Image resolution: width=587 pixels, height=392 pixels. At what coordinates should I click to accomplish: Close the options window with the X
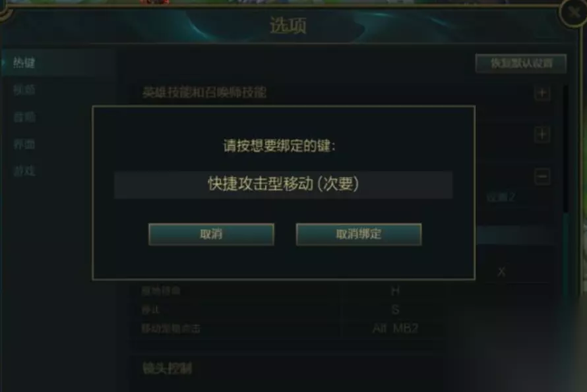tap(573, 13)
